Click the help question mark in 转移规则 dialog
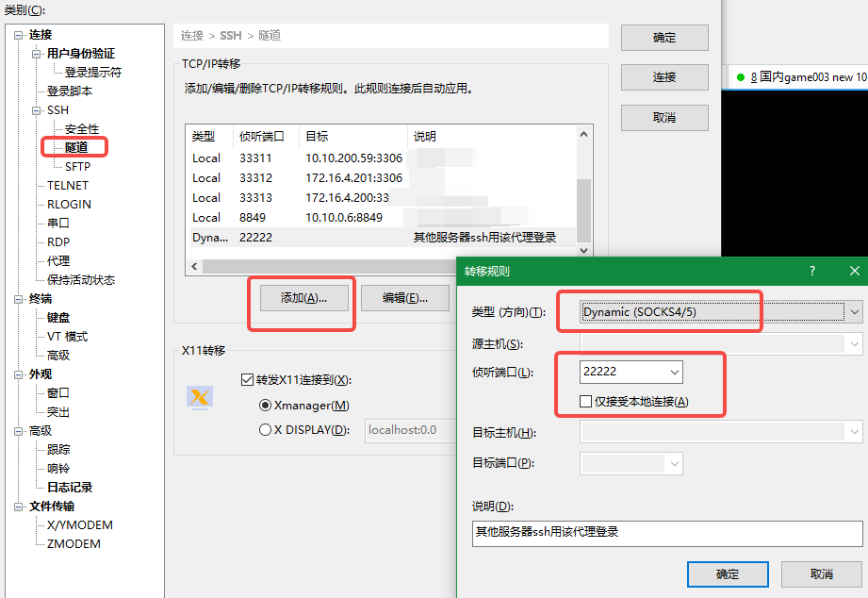 point(812,271)
